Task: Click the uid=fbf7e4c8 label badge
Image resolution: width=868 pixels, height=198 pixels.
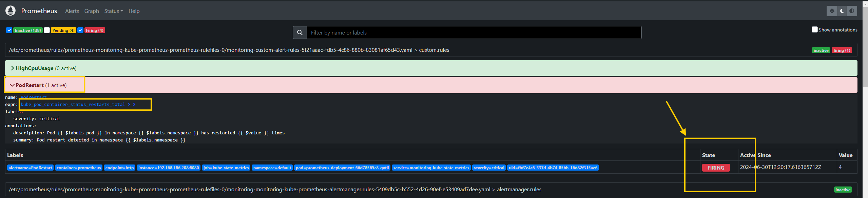Action: 553,168
